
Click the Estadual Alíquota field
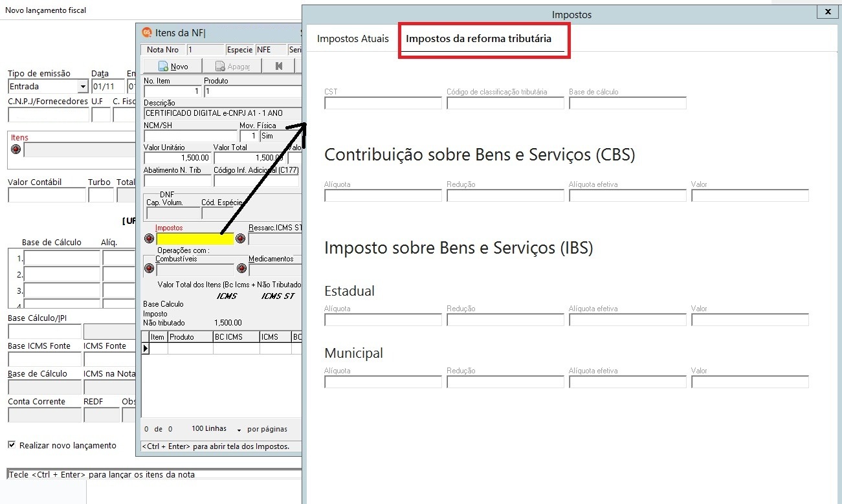383,320
